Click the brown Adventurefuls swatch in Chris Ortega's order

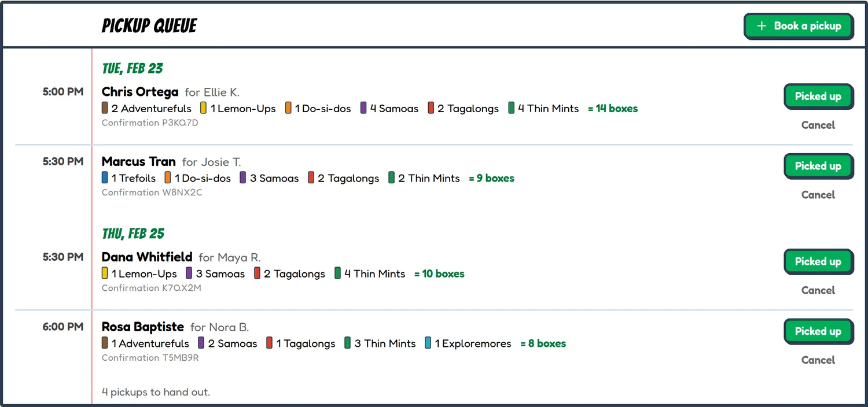click(x=105, y=108)
